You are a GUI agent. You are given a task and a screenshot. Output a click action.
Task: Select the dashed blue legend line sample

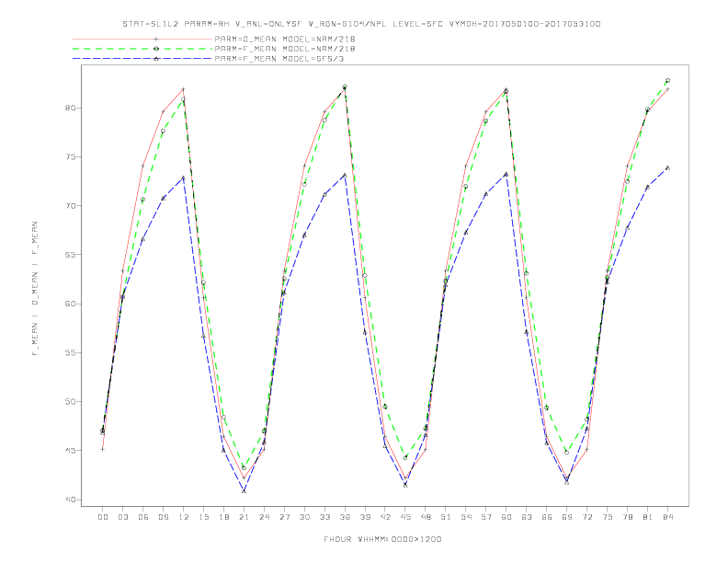coord(142,59)
